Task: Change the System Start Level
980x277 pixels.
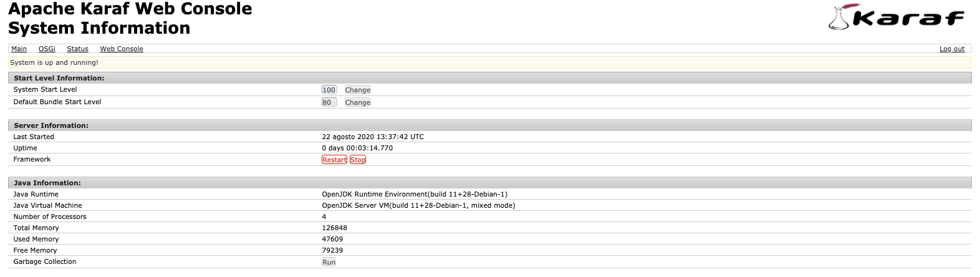Action: [x=358, y=90]
